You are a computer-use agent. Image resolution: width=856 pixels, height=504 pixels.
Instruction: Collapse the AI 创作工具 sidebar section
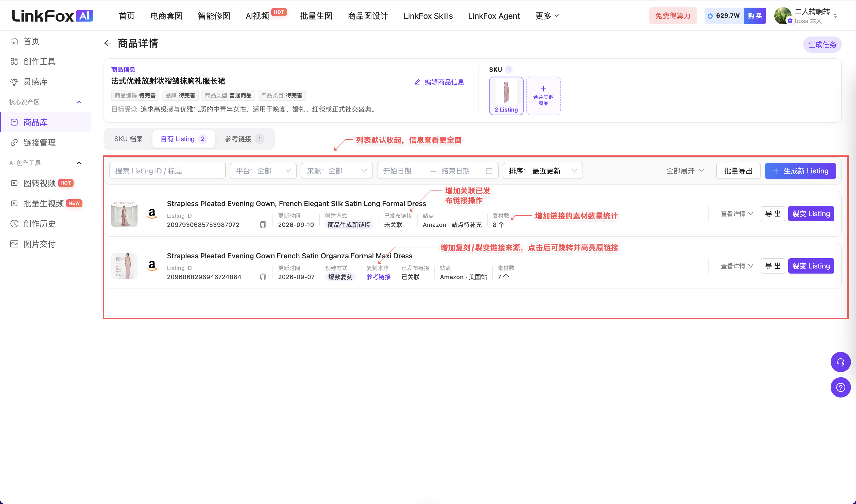(x=79, y=163)
